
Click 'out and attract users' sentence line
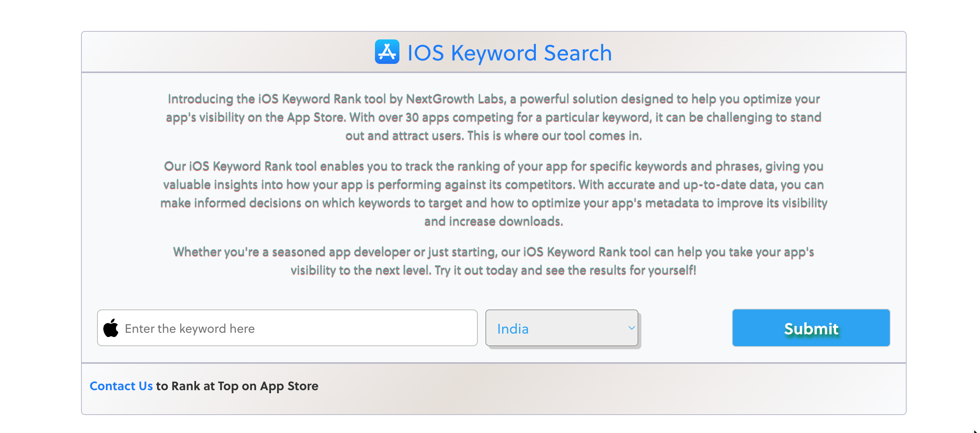493,135
